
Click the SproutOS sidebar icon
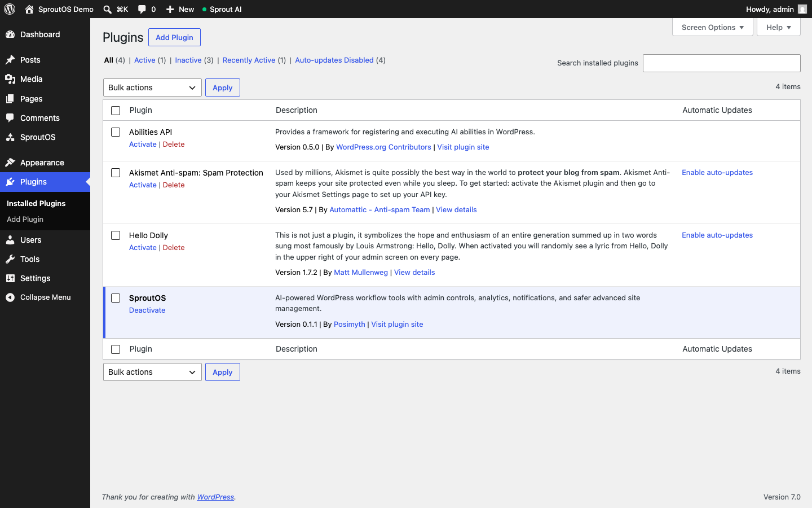[10, 137]
